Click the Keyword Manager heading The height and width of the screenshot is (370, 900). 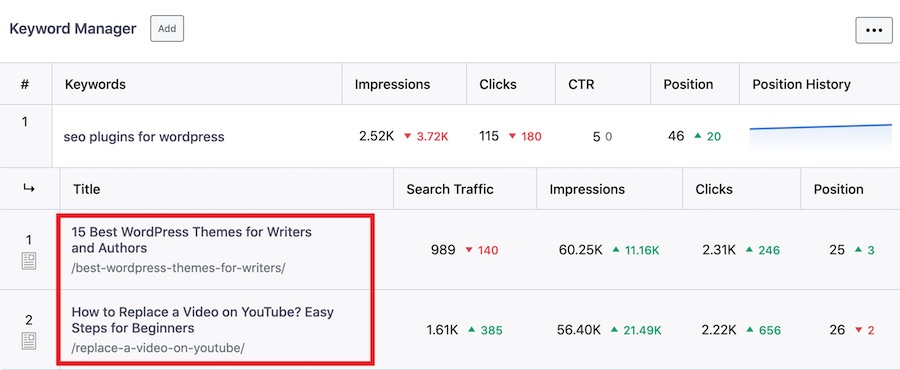coord(73,29)
